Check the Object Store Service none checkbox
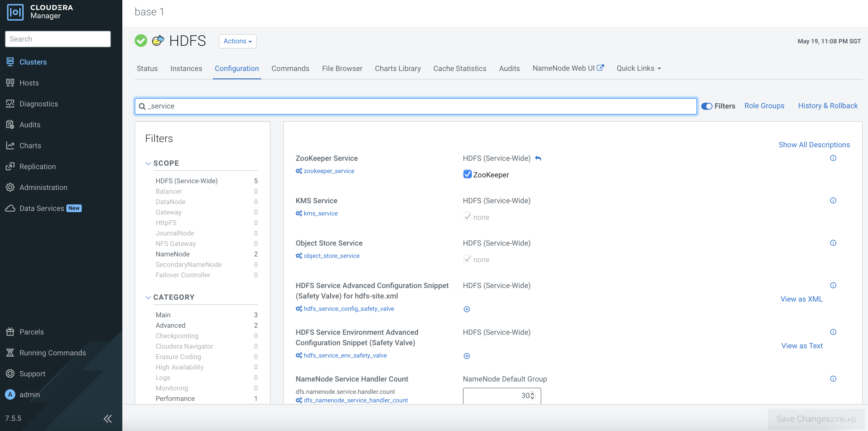 click(x=468, y=259)
